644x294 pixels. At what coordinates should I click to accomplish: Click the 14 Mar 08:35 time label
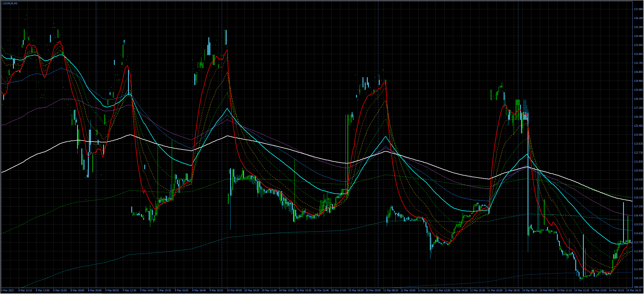529,290
